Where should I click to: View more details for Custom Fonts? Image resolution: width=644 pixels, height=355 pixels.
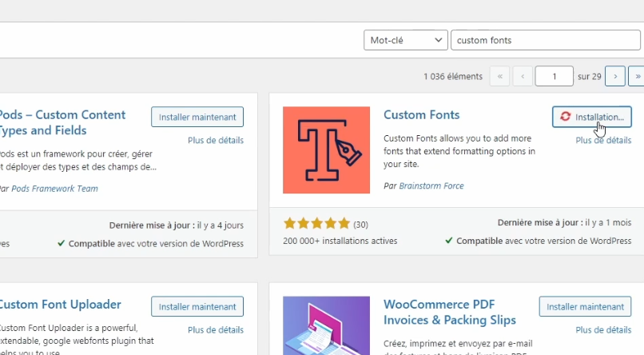click(603, 141)
